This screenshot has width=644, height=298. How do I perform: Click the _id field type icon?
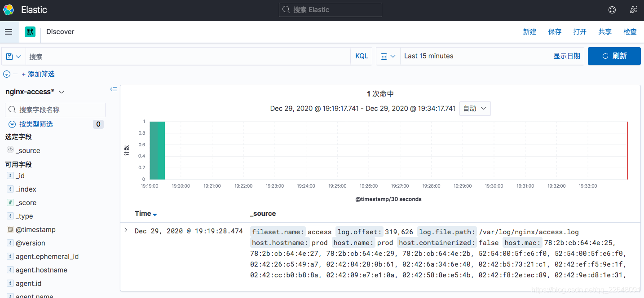click(10, 176)
